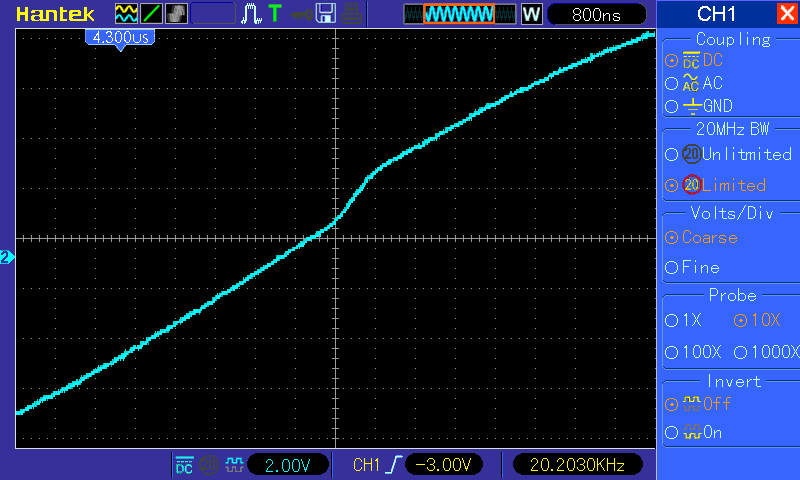800x480 pixels.
Task: Click the 2.00V volts per division readout
Action: coord(288,465)
